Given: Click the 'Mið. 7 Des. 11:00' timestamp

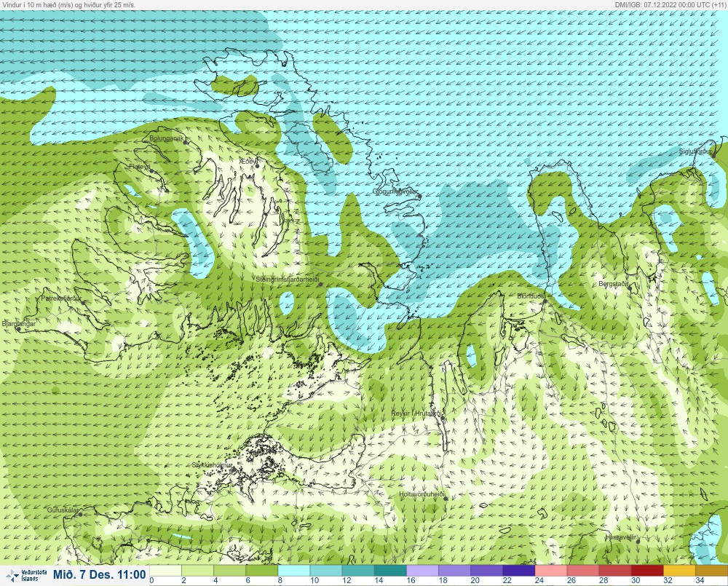Looking at the screenshot, I should pyautogui.click(x=99, y=575).
